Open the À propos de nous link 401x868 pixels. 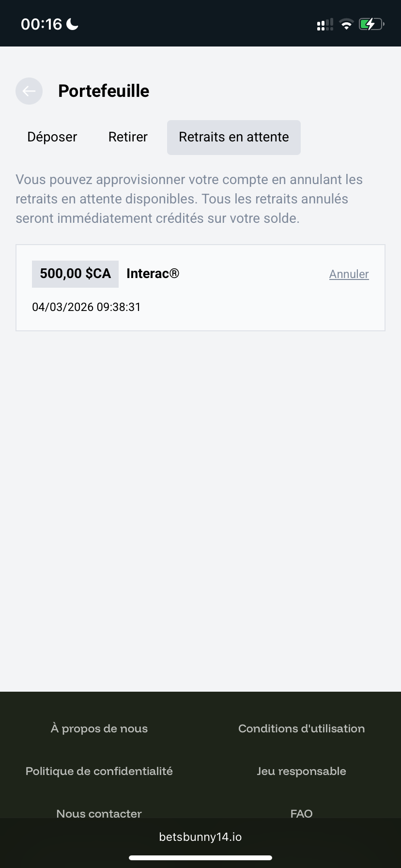(99, 728)
